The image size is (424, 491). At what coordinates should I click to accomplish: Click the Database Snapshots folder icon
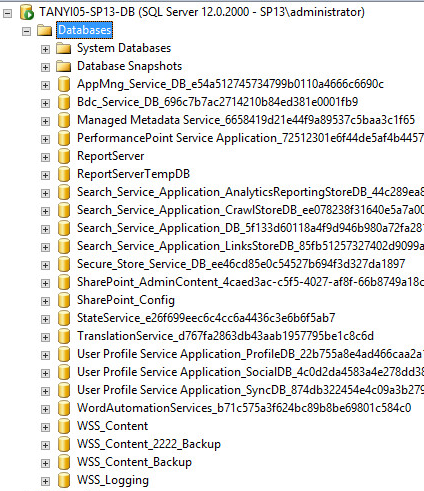[x=64, y=66]
